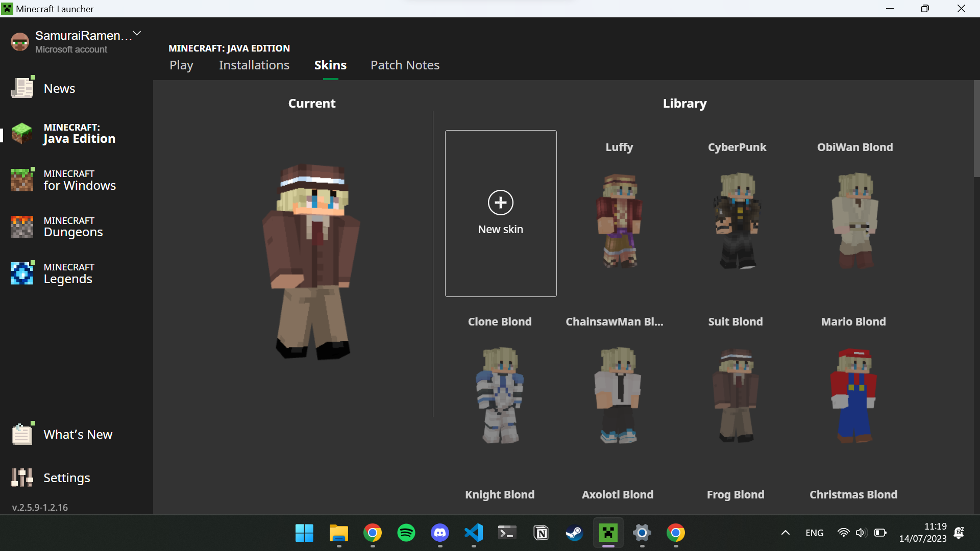Viewport: 980px width, 551px height.
Task: Click the launcher version number text
Action: click(40, 507)
